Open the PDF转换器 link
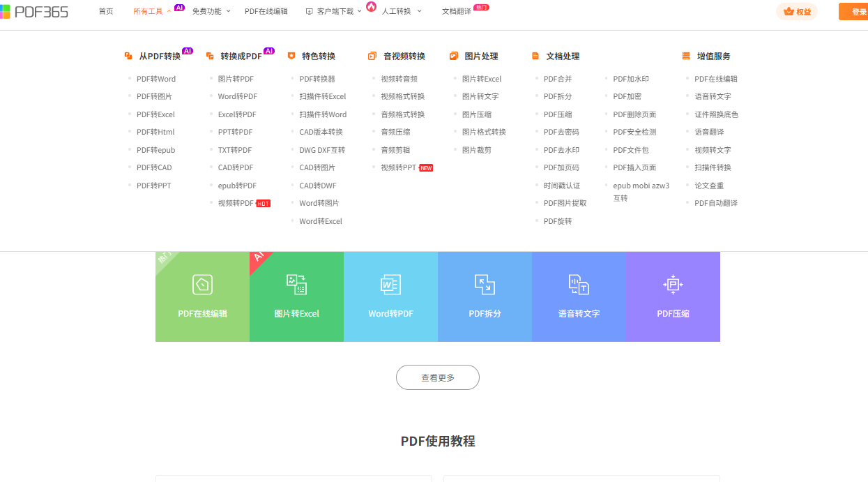868x482 pixels. [317, 79]
